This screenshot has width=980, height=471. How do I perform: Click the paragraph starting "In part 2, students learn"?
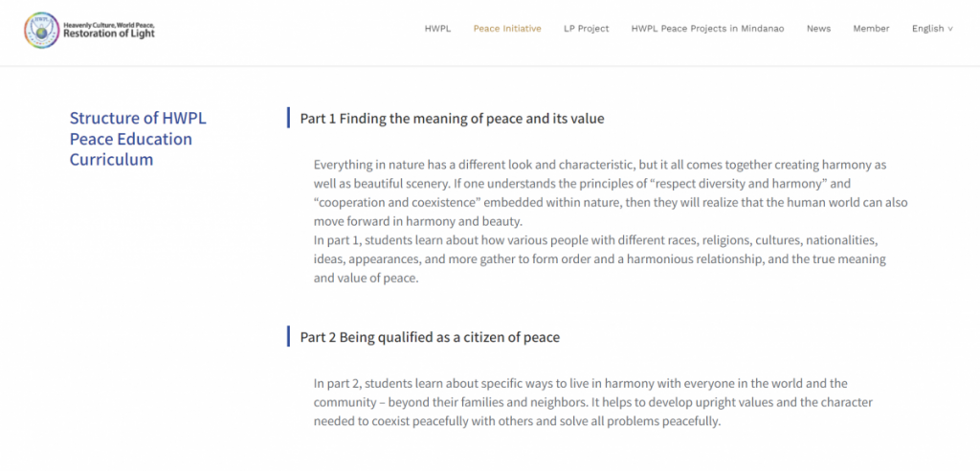click(593, 402)
